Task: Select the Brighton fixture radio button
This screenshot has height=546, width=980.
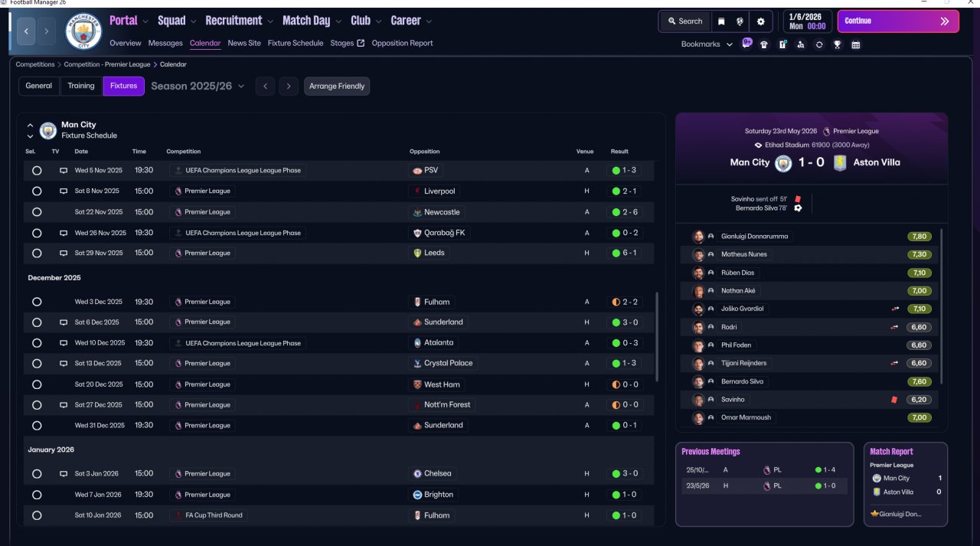Action: [x=37, y=495]
